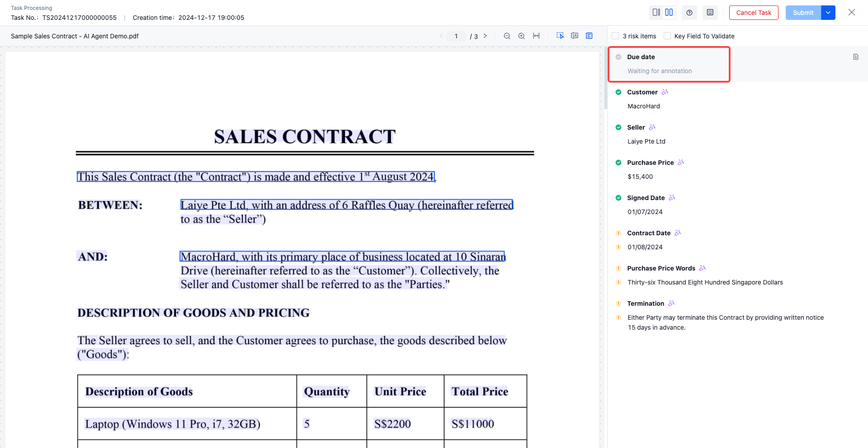Click the termination clause value text

(x=726, y=322)
